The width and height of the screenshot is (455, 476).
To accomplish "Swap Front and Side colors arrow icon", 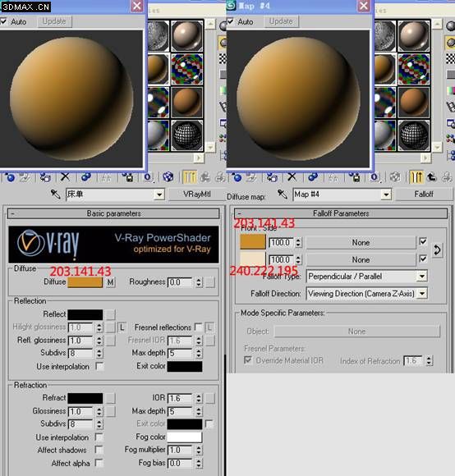I will 437,249.
